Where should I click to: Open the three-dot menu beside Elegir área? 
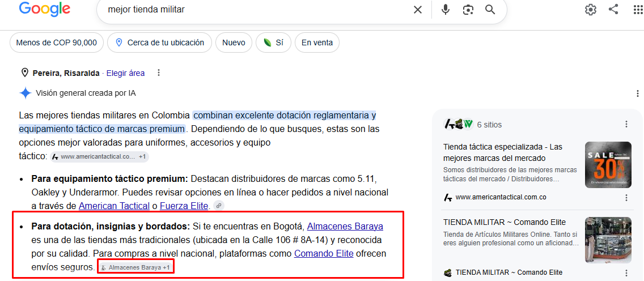coord(159,73)
